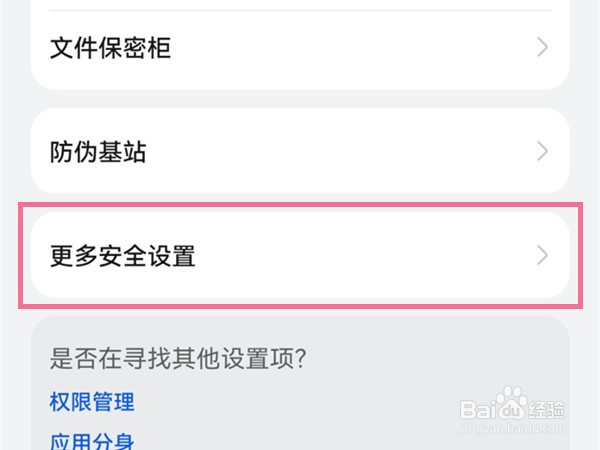Tap the 防伪基站 text label
The width and height of the screenshot is (600, 450).
[98, 152]
